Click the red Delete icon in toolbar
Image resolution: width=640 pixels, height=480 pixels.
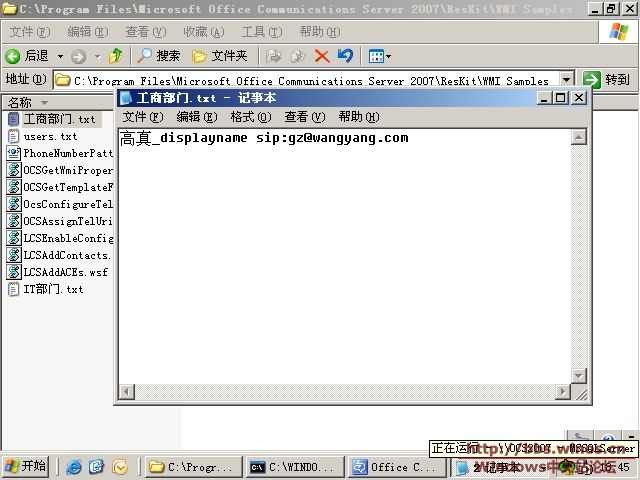[322, 56]
